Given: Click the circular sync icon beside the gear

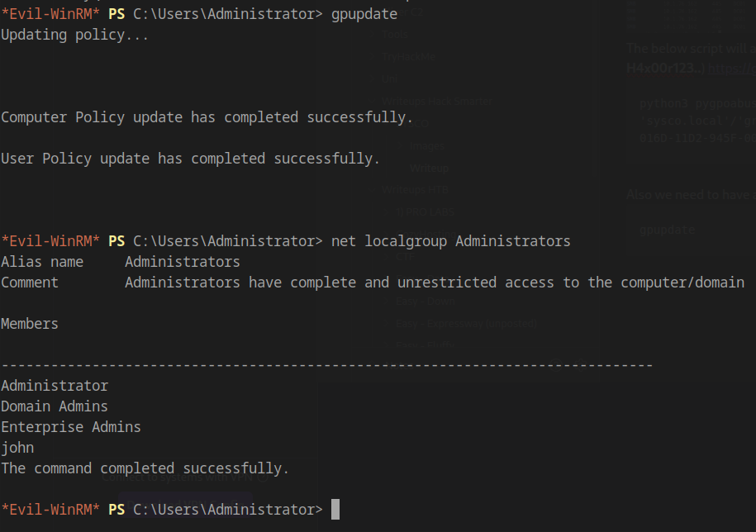Looking at the screenshot, I should pos(556,364).
